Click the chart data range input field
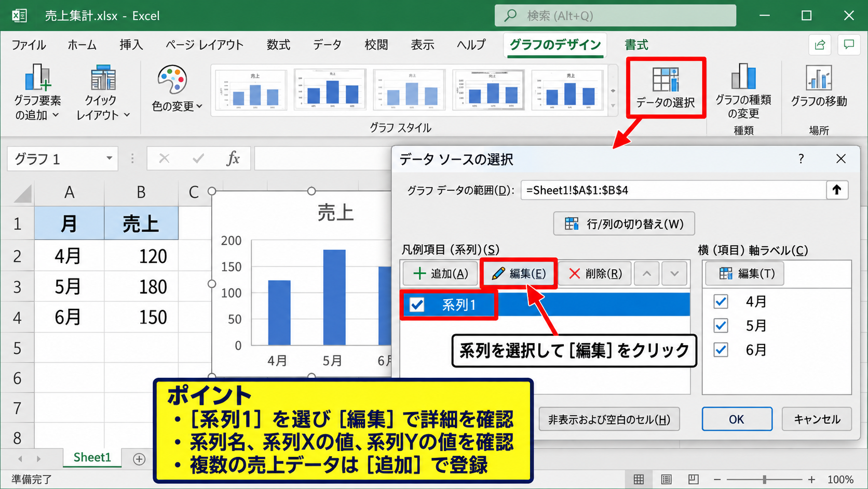The image size is (868, 489). 673,190
